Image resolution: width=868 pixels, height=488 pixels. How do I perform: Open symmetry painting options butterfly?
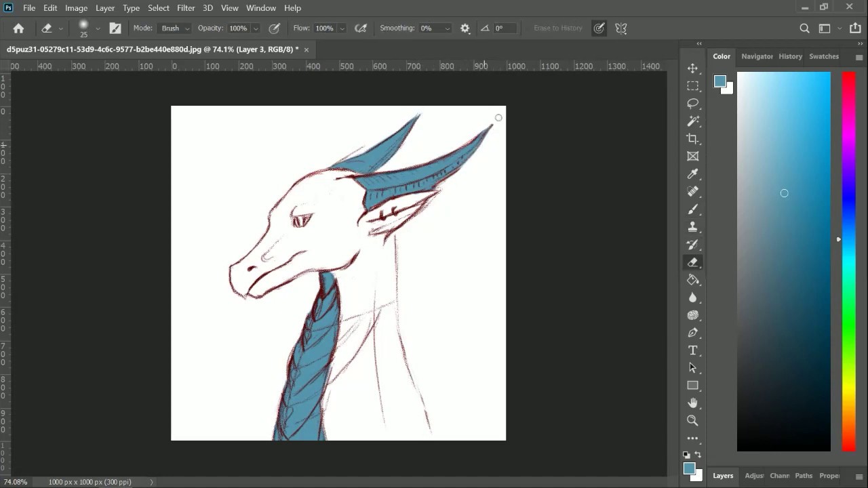pyautogui.click(x=620, y=28)
